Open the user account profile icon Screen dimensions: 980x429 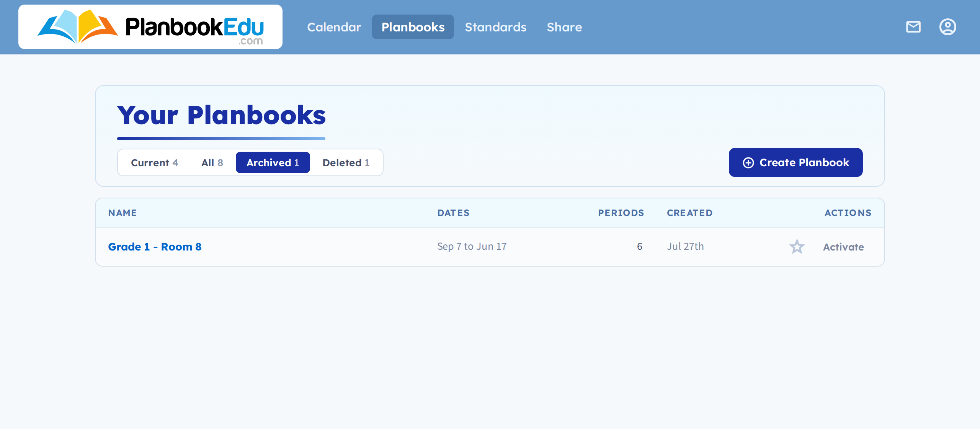pyautogui.click(x=947, y=27)
